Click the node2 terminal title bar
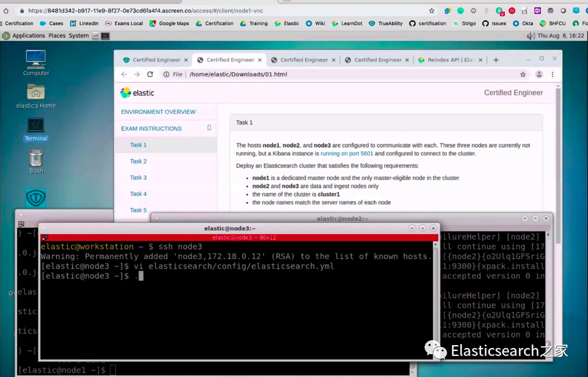 342,219
